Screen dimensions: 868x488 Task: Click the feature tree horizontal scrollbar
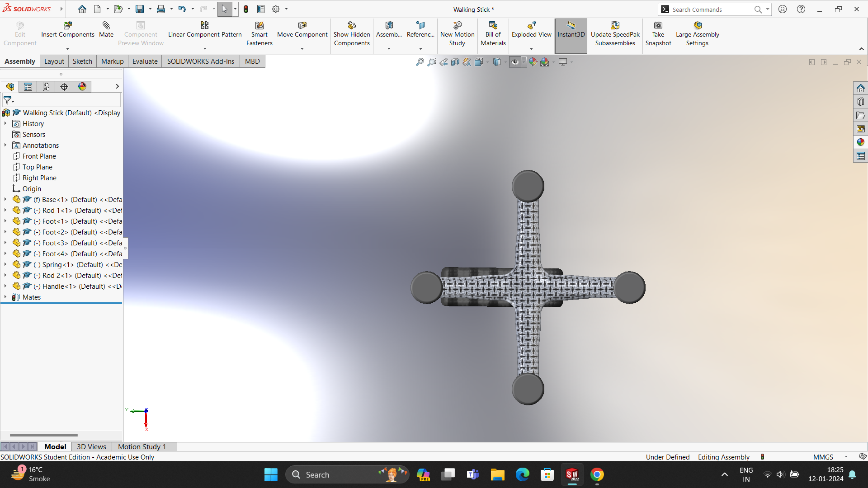44,435
